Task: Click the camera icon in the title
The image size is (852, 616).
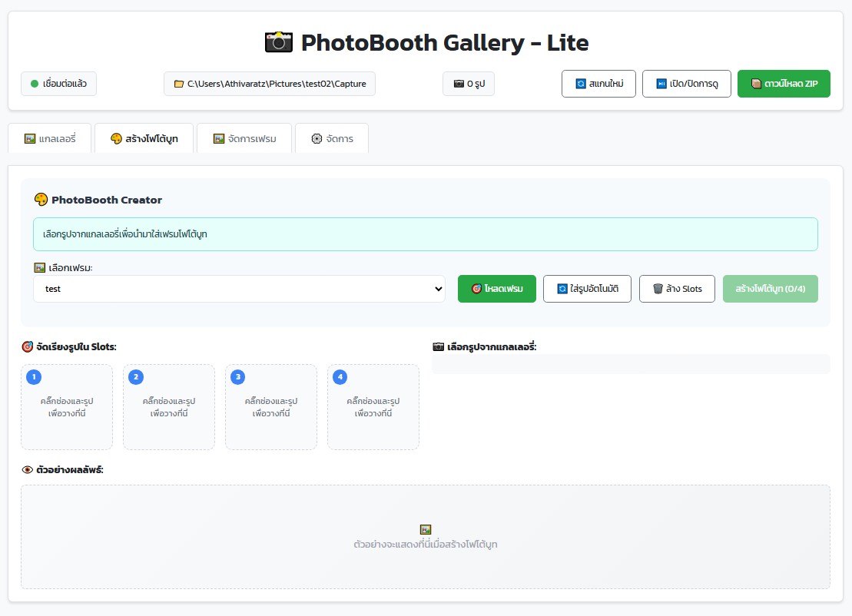Action: point(279,42)
